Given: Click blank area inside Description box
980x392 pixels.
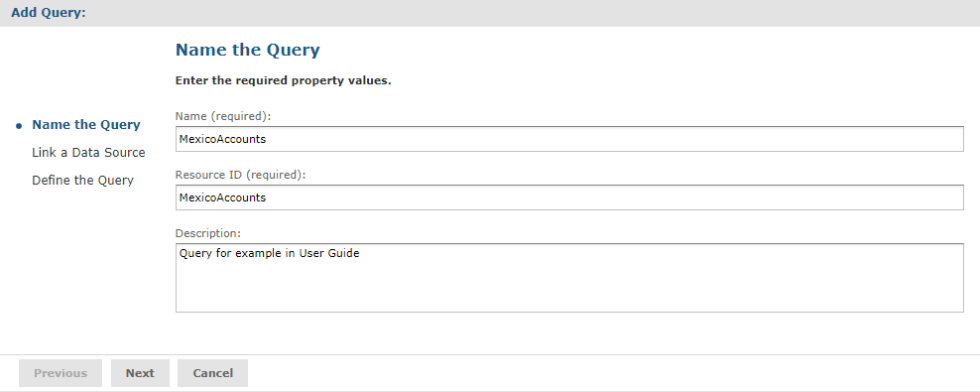Looking at the screenshot, I should [x=569, y=288].
